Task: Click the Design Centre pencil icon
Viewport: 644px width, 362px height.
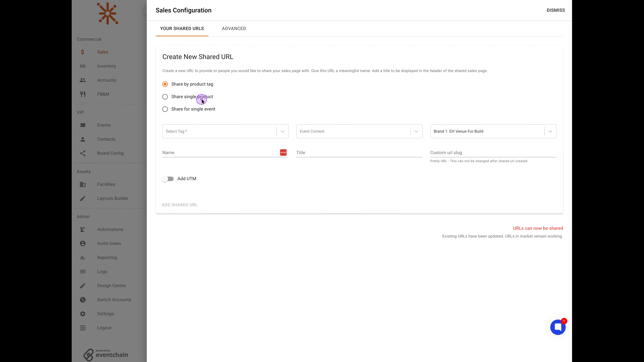Action: [x=83, y=286]
